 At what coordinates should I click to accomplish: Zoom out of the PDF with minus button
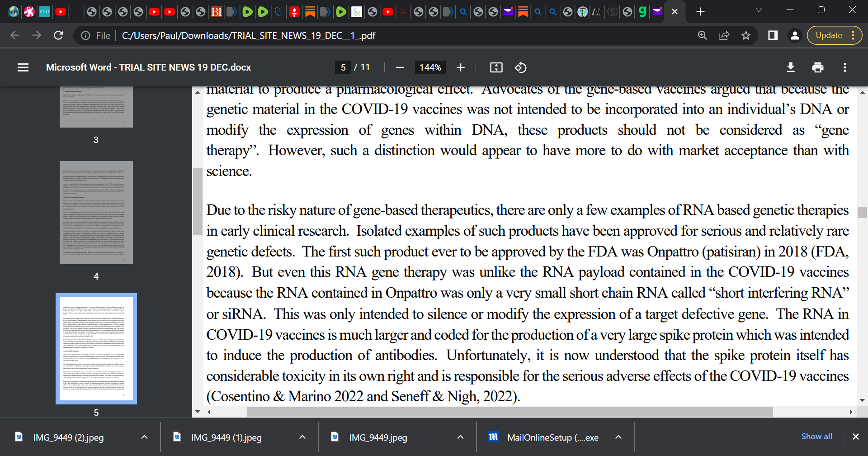[400, 67]
